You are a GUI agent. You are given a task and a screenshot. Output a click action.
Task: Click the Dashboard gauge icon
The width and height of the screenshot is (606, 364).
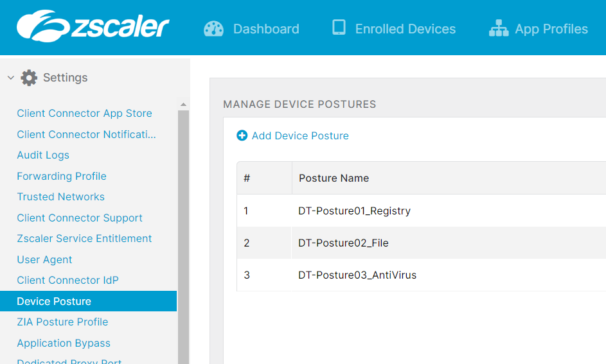(x=213, y=29)
